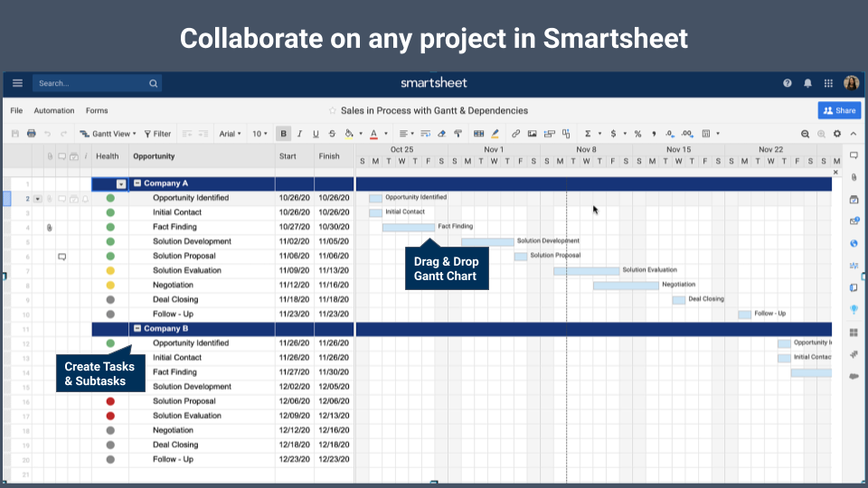Click the Filter button
868x488 pixels.
157,134
